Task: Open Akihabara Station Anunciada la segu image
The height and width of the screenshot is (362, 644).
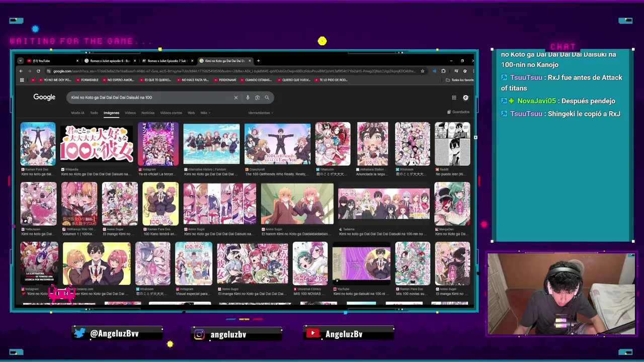Action: click(x=372, y=144)
